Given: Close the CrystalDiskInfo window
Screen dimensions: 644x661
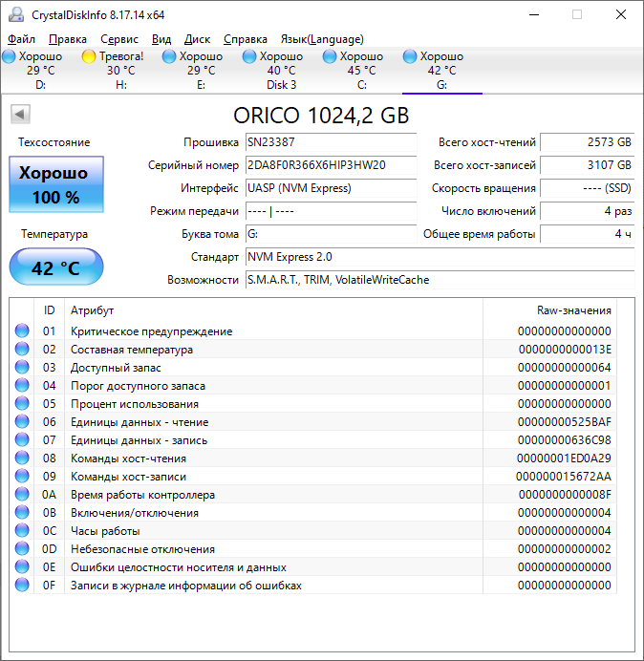Looking at the screenshot, I should pos(621,14).
